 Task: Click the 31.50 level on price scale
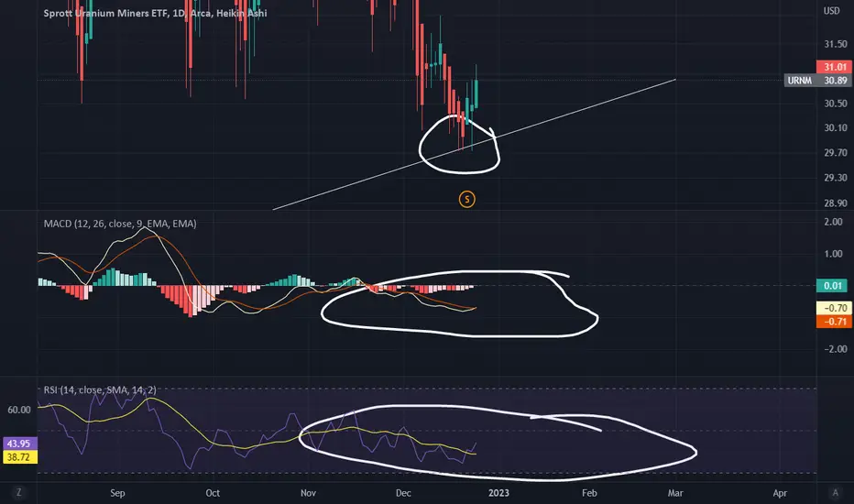pos(835,44)
